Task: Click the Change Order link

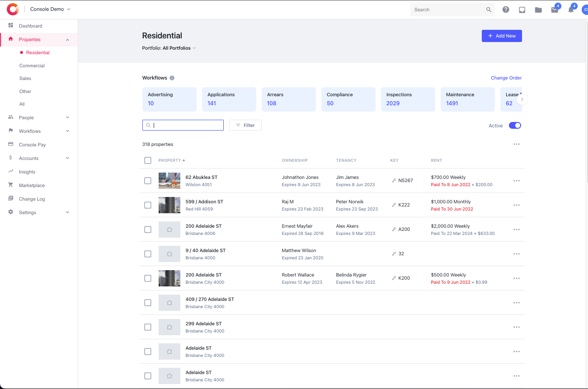Action: click(x=506, y=78)
